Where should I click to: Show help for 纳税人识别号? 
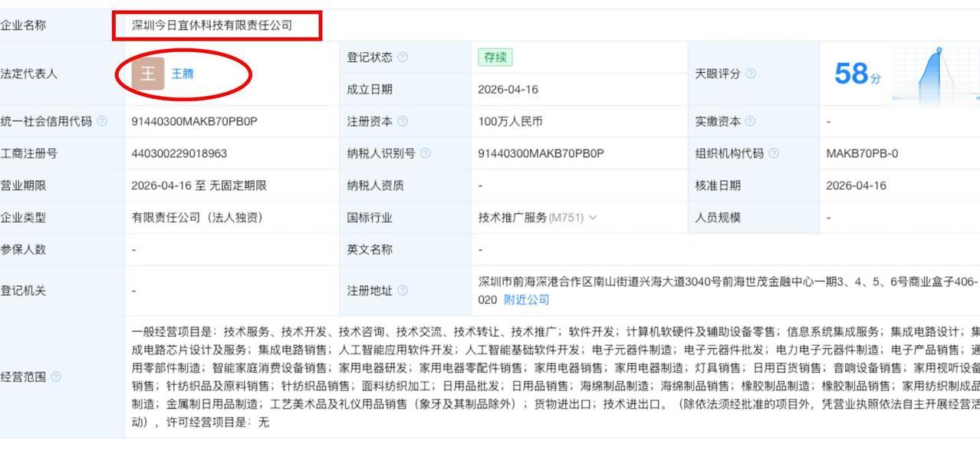click(426, 153)
